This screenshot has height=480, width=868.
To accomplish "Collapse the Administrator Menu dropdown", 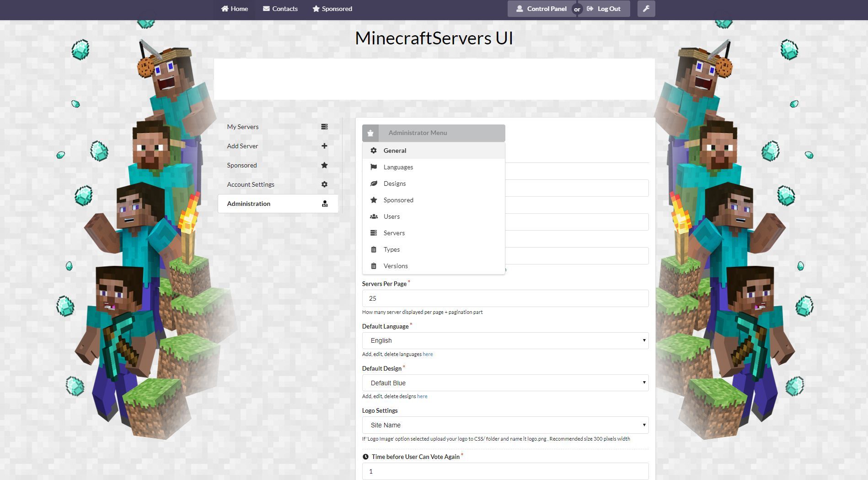I will 434,133.
